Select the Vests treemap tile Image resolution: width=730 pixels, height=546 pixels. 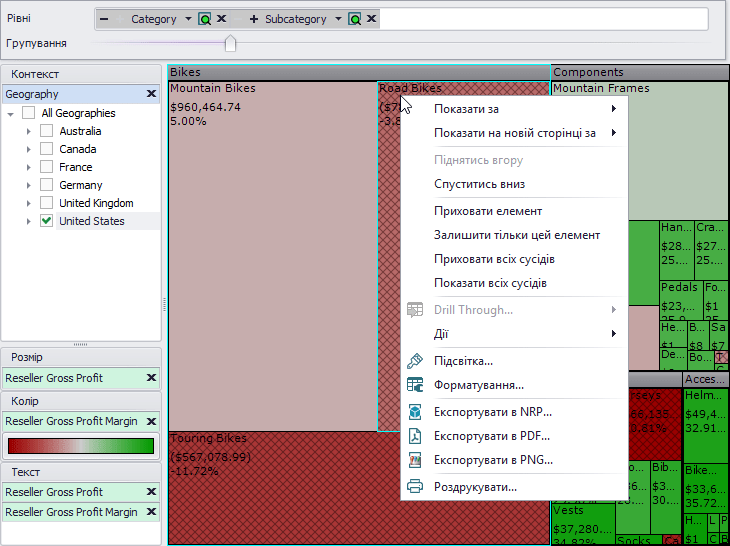pos(583,525)
